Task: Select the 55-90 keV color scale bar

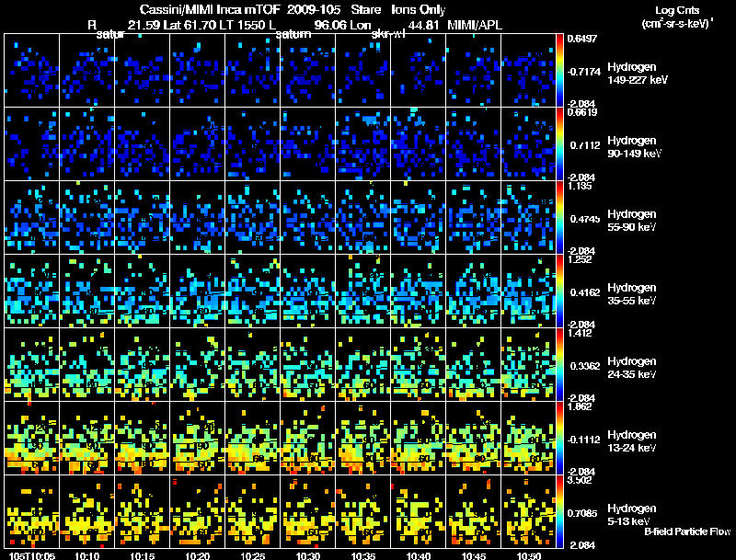Action: pyautogui.click(x=559, y=218)
